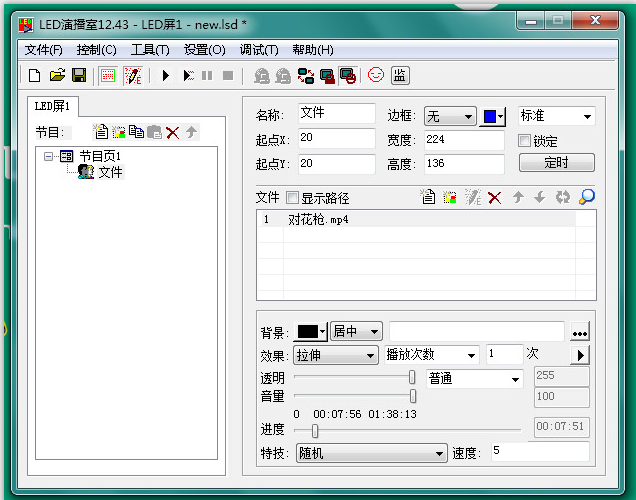Click the magnifier preview icon above file list
Screen dimensions: 636x500
click(x=587, y=197)
